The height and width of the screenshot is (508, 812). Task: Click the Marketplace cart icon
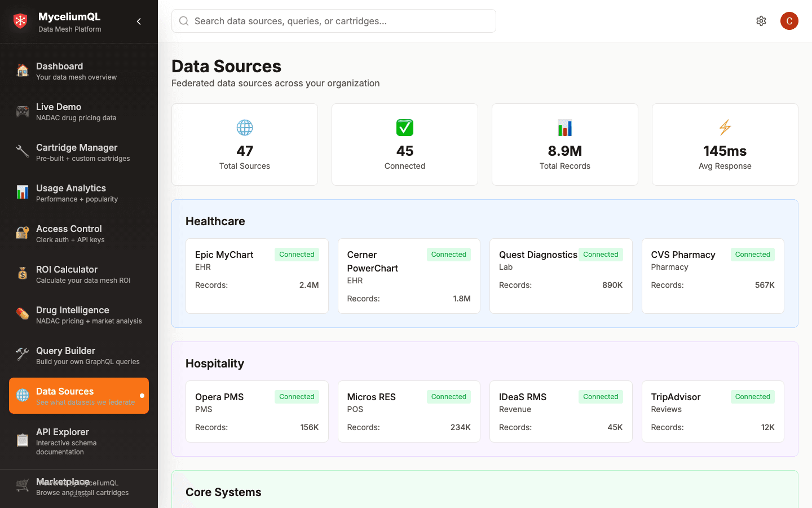23,486
